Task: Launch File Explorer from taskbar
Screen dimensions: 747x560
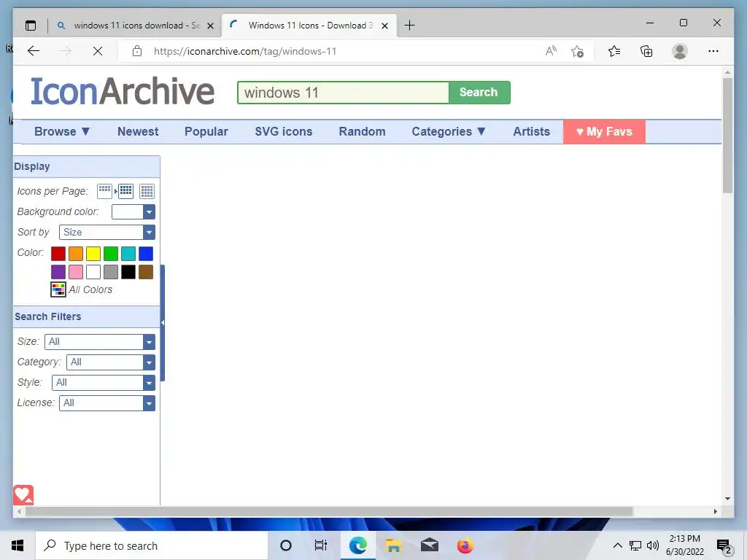Action: 393,545
